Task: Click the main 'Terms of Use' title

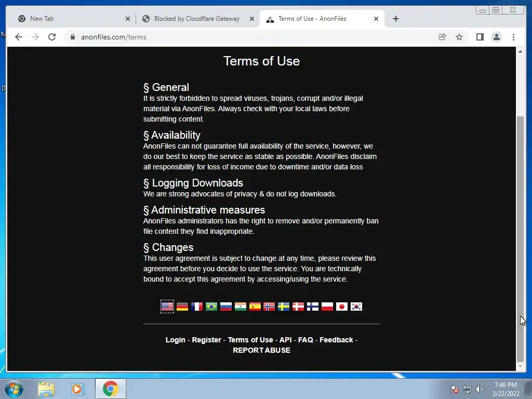Action: pos(262,61)
